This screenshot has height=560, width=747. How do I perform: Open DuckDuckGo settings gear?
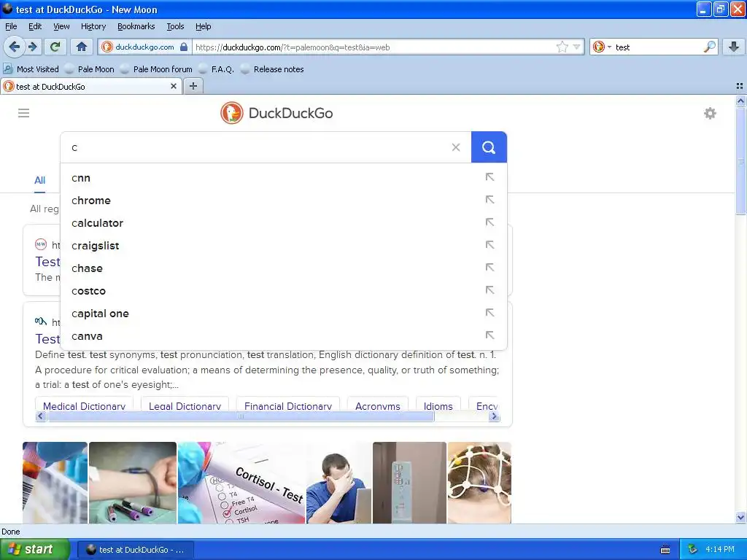tap(710, 113)
